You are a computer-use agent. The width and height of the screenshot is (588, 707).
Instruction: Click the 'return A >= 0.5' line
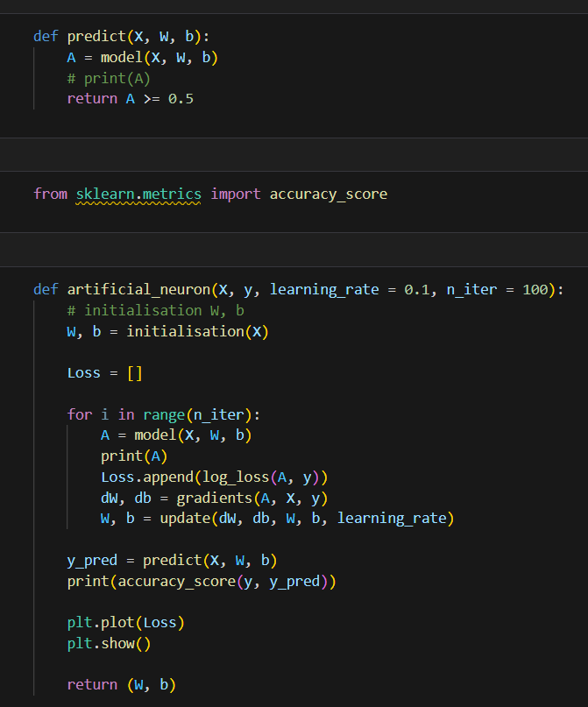point(131,99)
